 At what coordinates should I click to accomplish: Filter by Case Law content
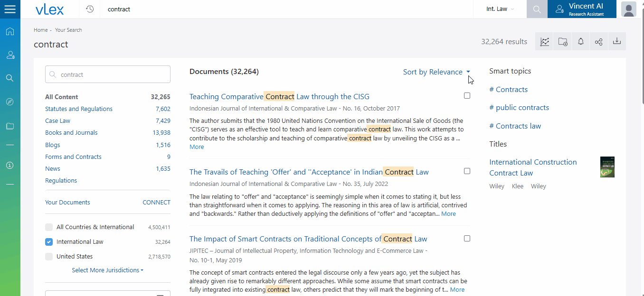pyautogui.click(x=57, y=121)
